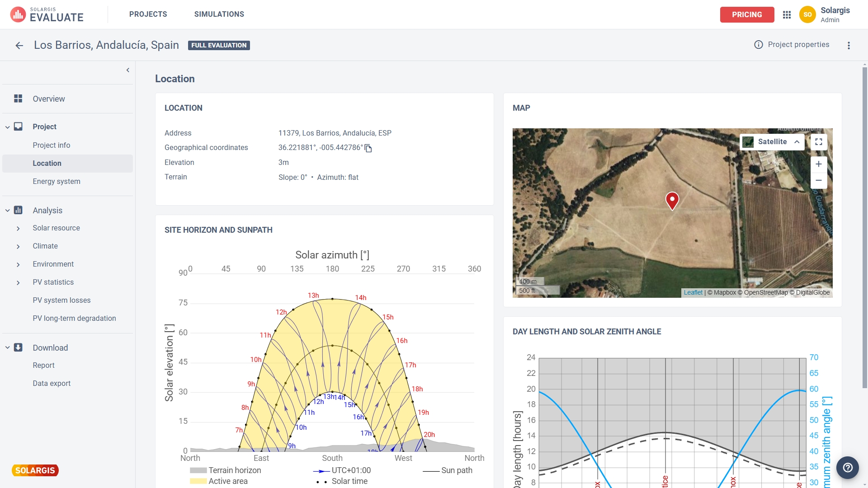The image size is (868, 488).
Task: Click the Overview grid icon
Action: coord(18,99)
